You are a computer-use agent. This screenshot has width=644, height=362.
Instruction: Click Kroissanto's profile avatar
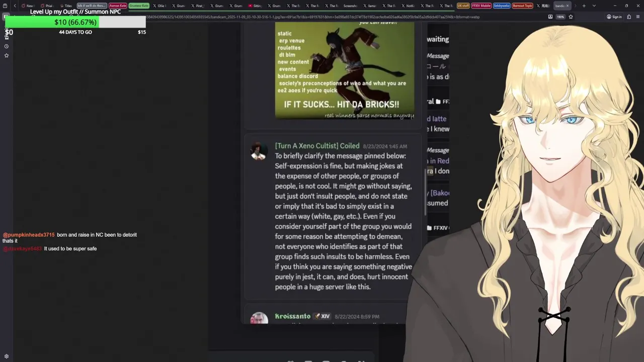pos(259,318)
